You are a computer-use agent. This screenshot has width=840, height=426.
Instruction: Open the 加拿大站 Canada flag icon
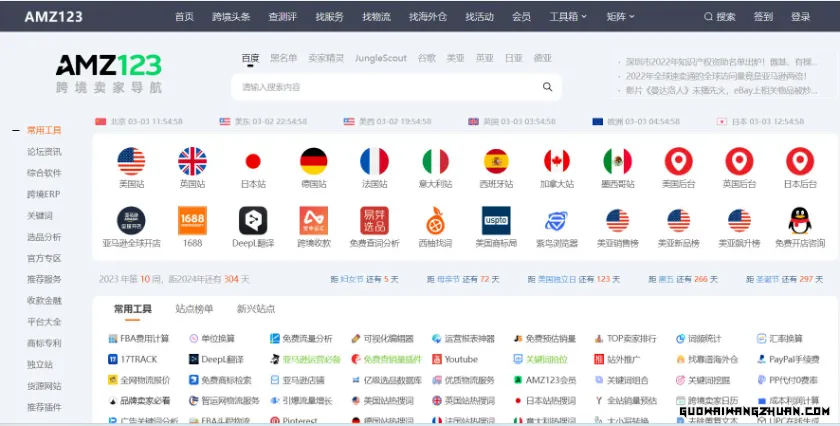tap(557, 161)
